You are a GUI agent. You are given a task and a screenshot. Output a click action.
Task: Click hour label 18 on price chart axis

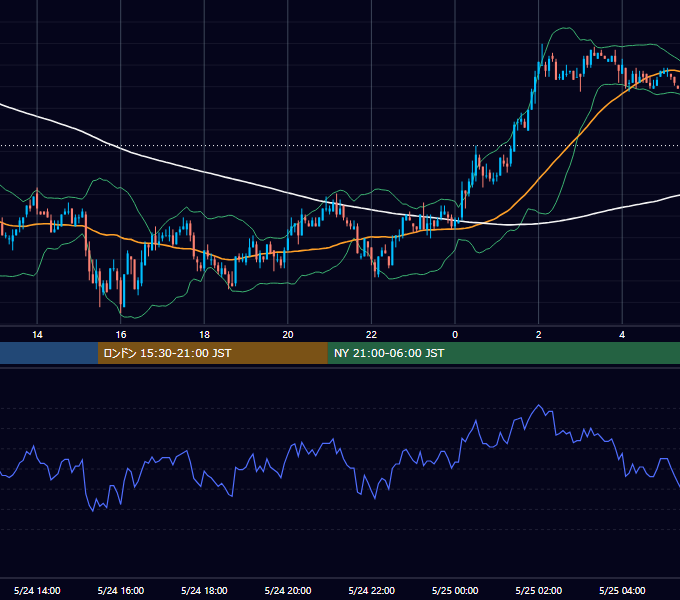pos(204,335)
